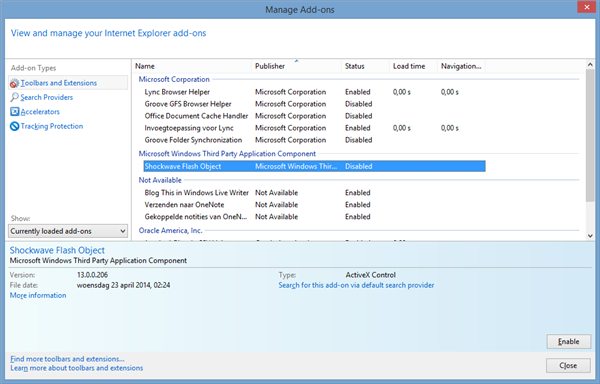
Task: Click the Search Providers magnifier icon
Action: tap(15, 97)
